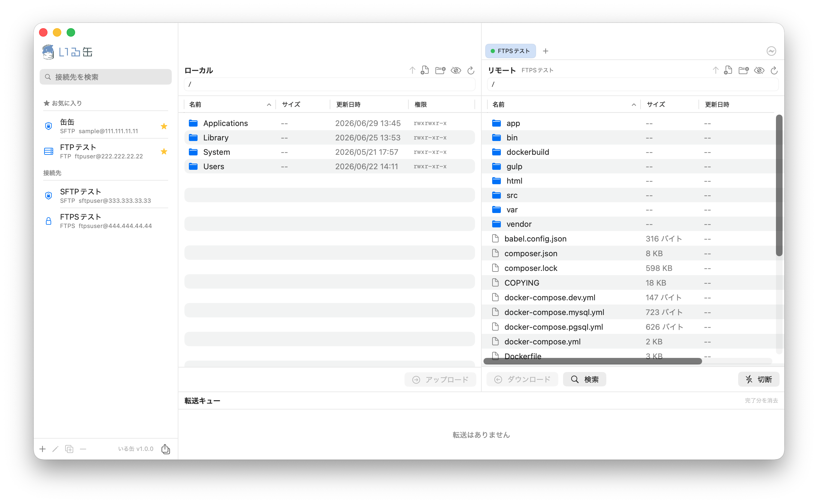Go up one folder in local pane
The height and width of the screenshot is (504, 818).
coord(412,70)
